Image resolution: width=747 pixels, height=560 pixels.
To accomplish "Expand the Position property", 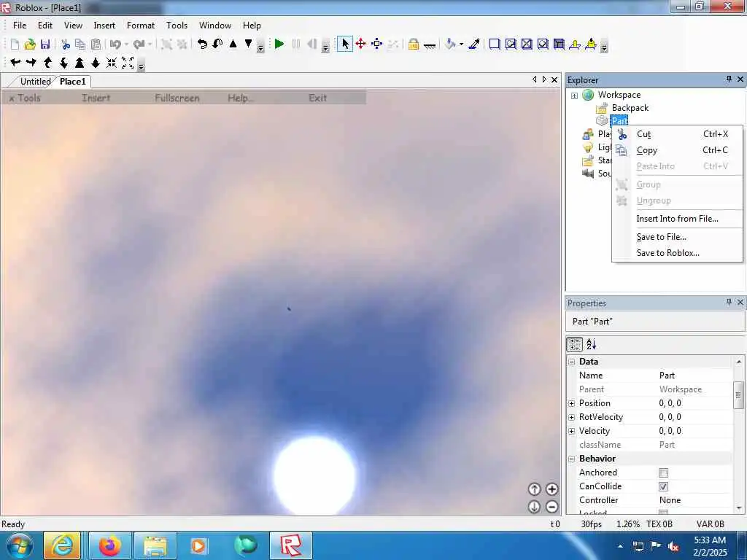I will [x=572, y=403].
